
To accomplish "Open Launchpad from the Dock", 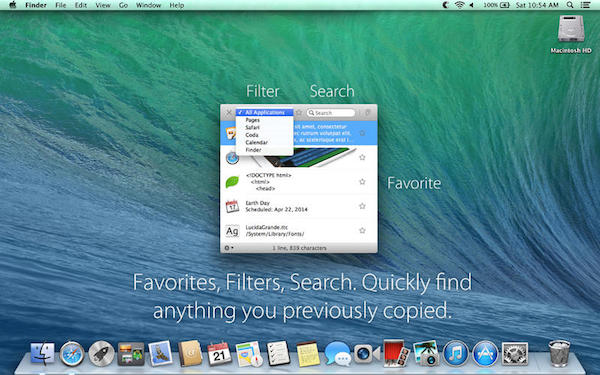I will [x=101, y=354].
